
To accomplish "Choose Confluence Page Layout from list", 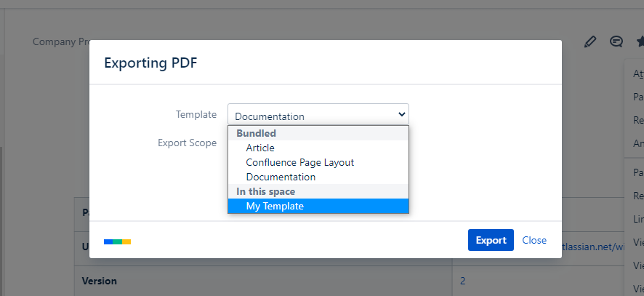I will click(299, 162).
